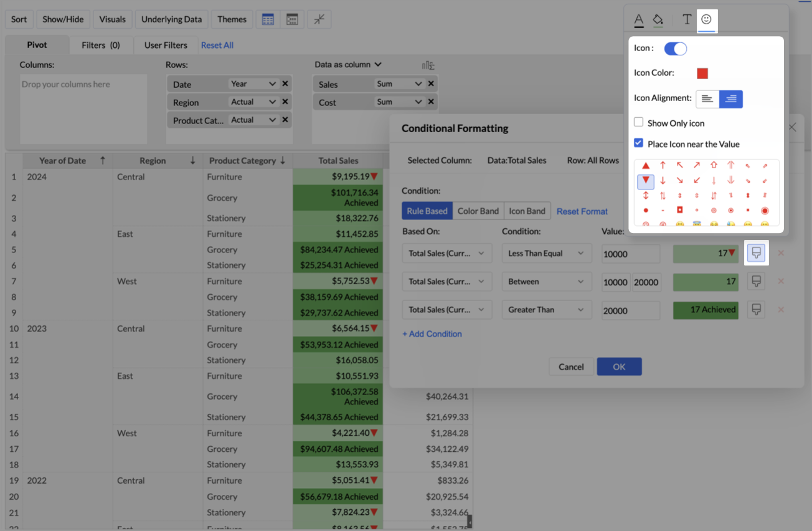The height and width of the screenshot is (531, 812).
Task: Open the font color tool
Action: [639, 20]
